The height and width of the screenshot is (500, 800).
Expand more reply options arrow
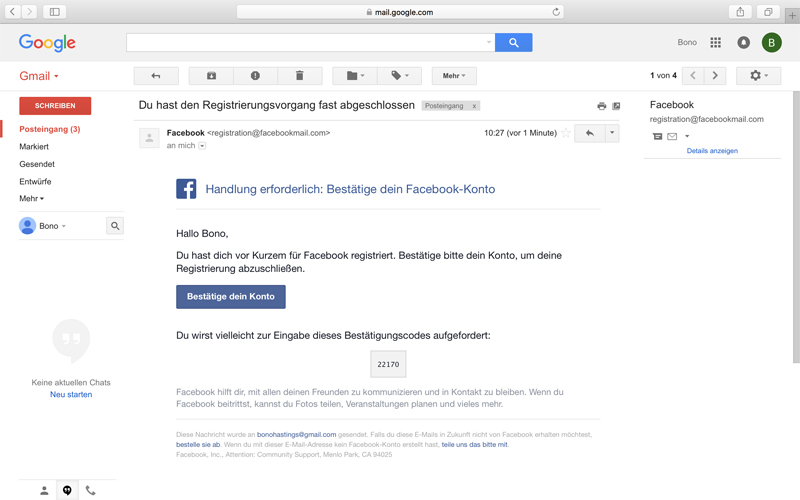(x=612, y=133)
